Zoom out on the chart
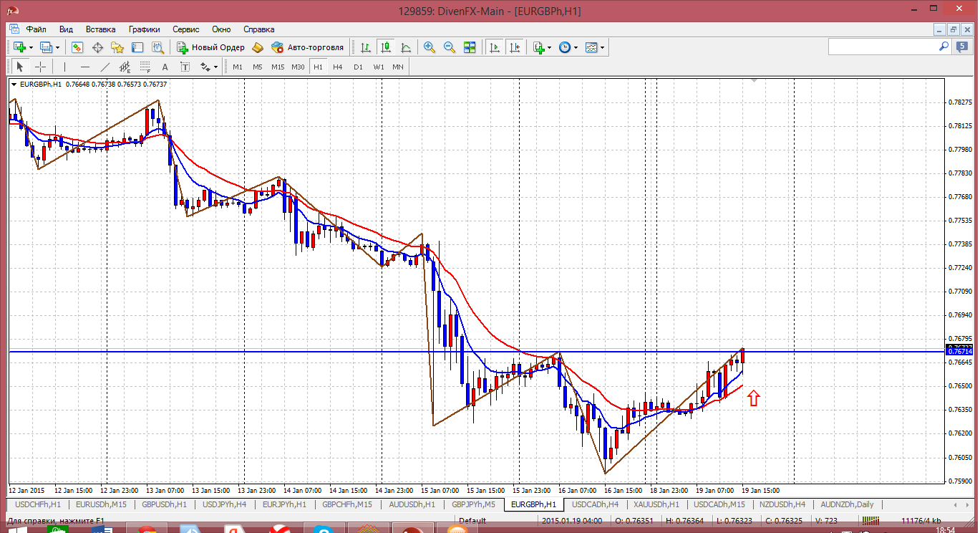Screen dimensions: 980x533 450,47
